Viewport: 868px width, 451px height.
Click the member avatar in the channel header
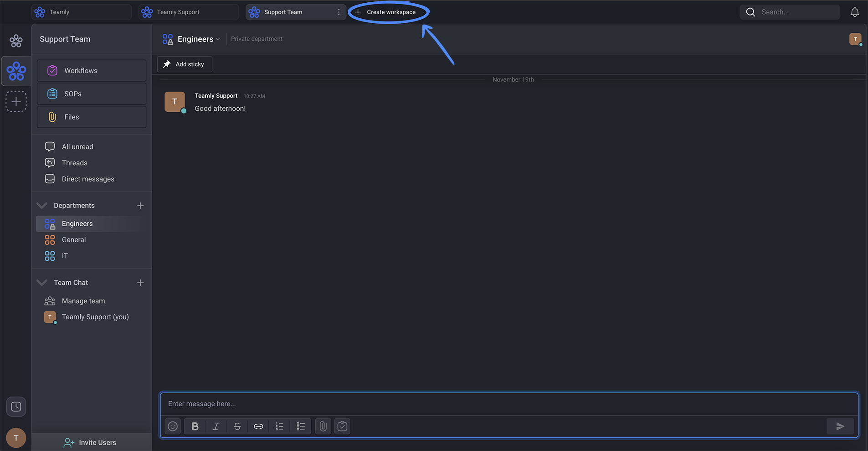855,39
